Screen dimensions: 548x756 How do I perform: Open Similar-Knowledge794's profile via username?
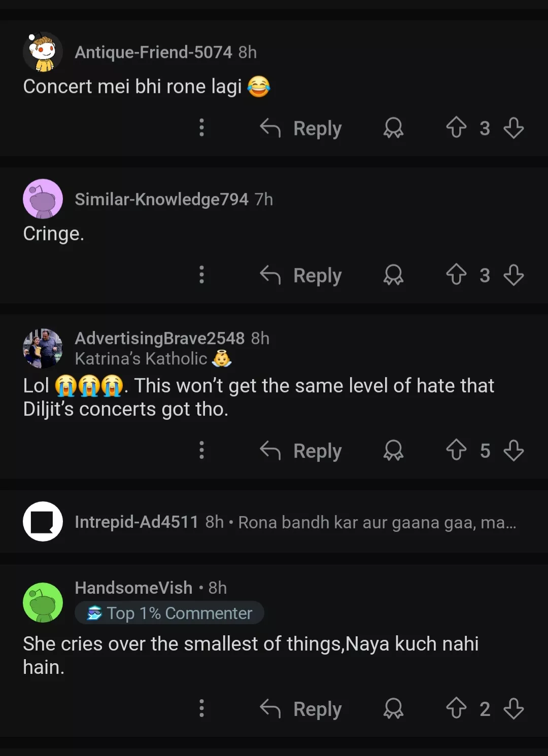point(161,199)
